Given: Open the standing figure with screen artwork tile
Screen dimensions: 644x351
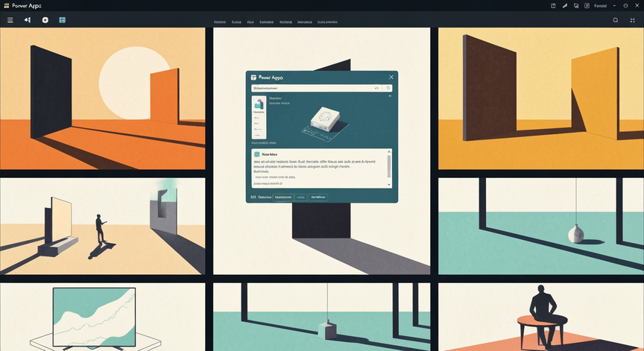Looking at the screenshot, I should click(x=103, y=227).
